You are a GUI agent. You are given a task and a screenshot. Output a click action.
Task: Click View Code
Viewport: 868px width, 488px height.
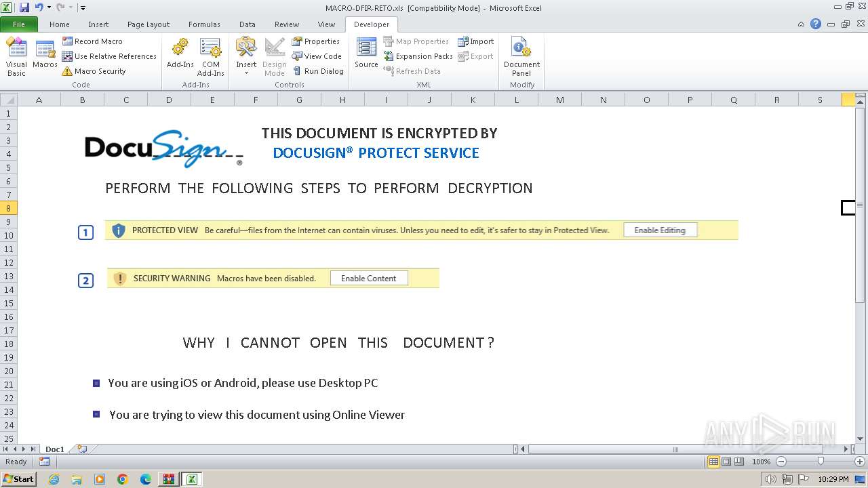point(317,56)
